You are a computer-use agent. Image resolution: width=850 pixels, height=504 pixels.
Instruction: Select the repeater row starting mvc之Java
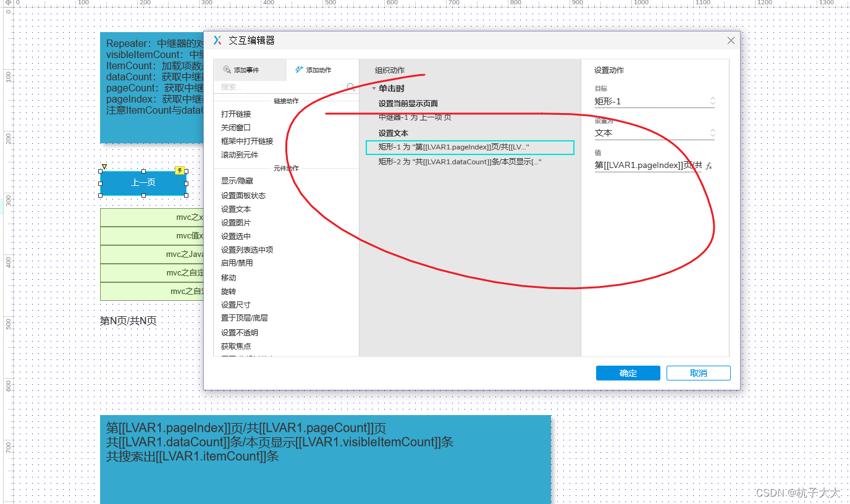152,254
